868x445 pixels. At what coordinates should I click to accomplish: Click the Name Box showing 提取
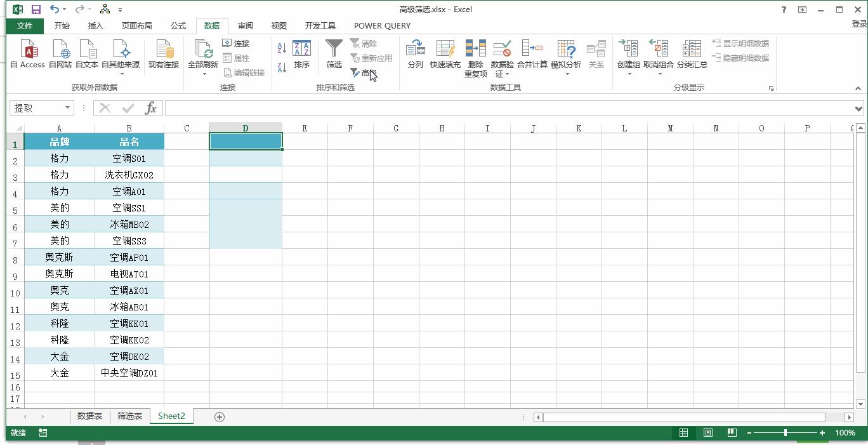(x=36, y=108)
